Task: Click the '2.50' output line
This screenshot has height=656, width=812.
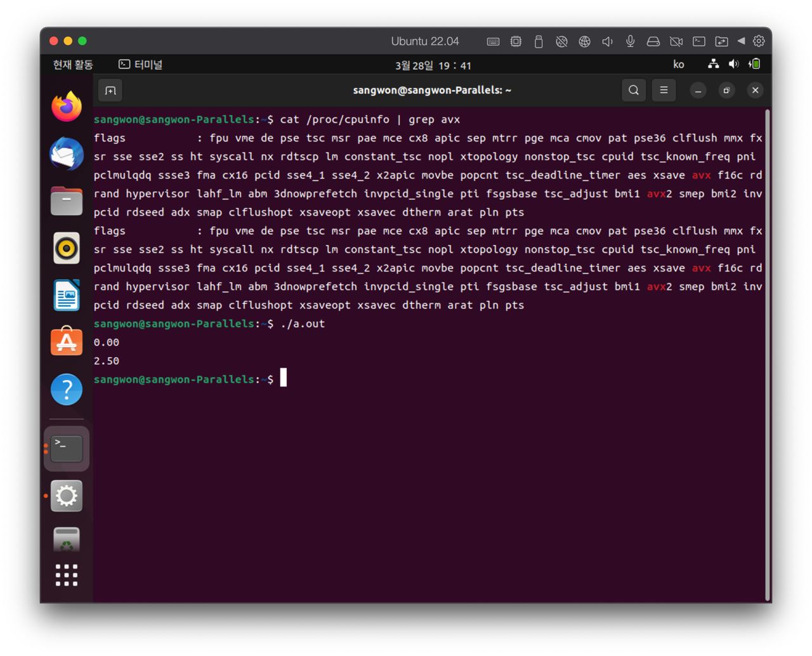Action: 107,361
